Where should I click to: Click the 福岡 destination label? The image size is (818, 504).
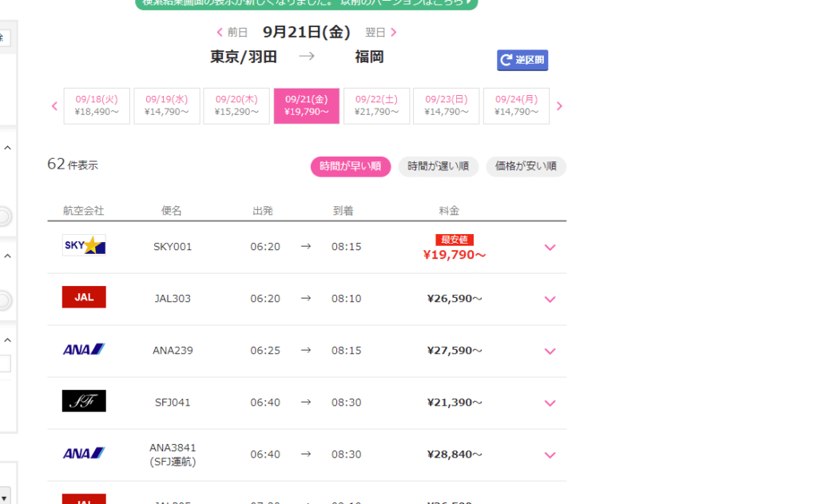pyautogui.click(x=369, y=57)
